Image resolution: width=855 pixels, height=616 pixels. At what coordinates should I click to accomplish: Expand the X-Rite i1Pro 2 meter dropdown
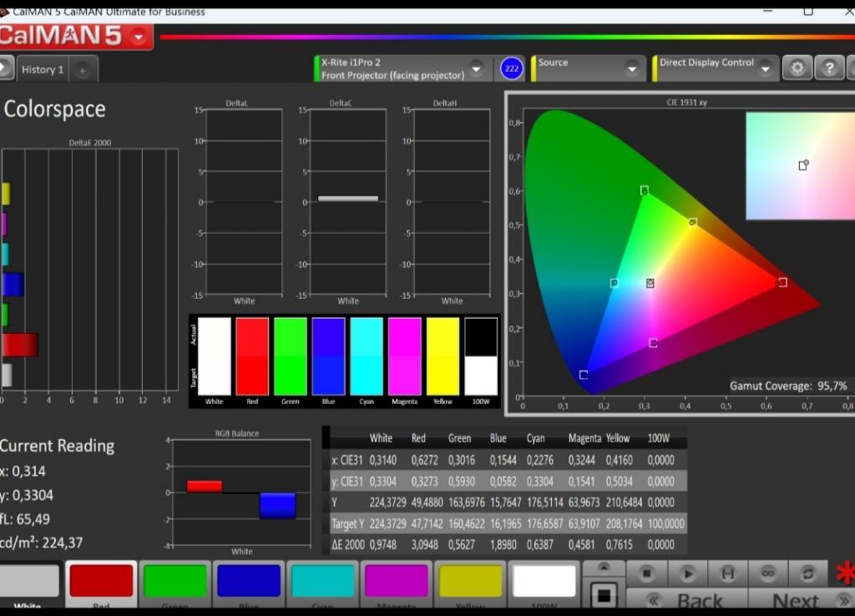[x=476, y=68]
